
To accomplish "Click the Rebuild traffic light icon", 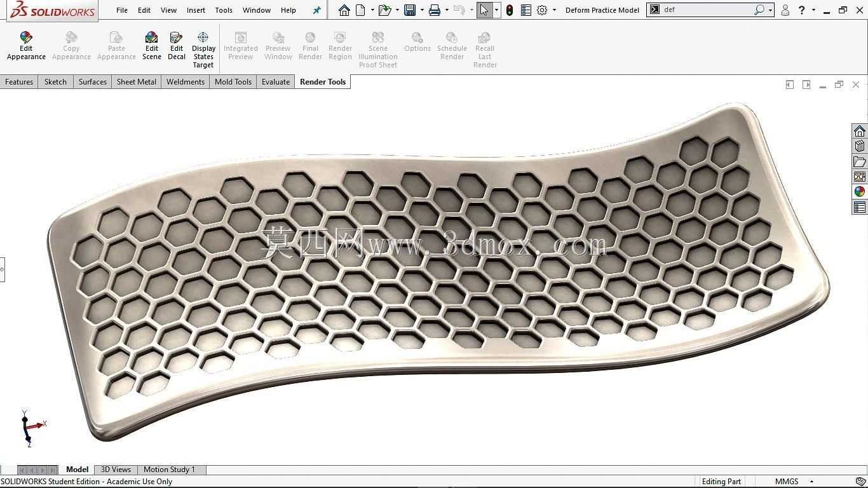I will 510,10.
